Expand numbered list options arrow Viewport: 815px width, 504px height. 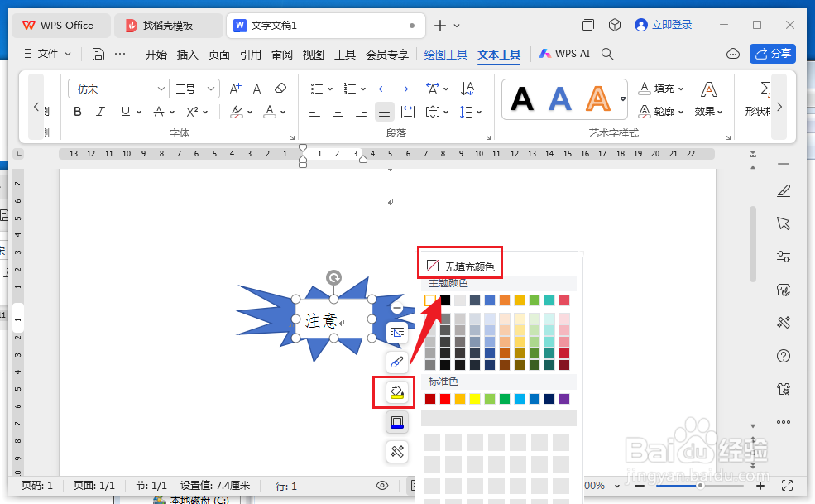click(x=362, y=89)
